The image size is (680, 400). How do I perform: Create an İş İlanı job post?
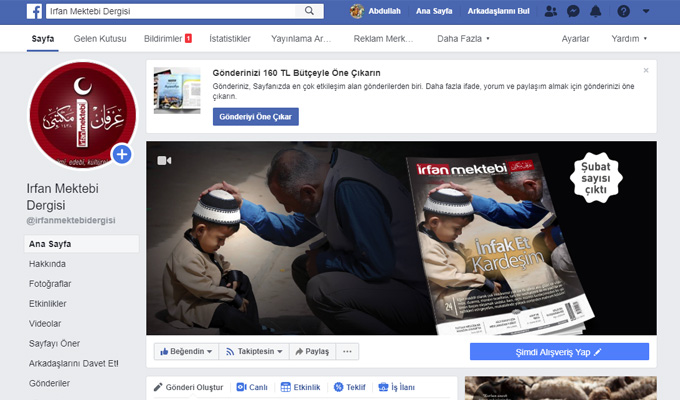click(396, 387)
